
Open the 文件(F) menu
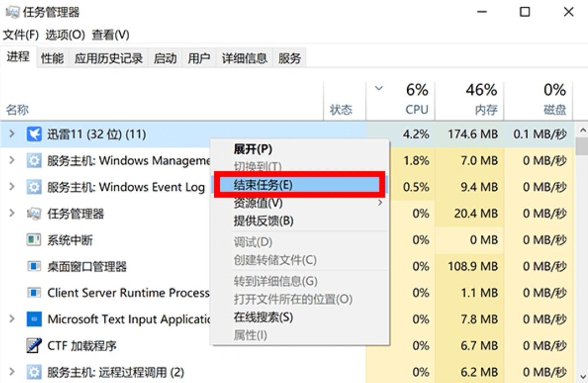coord(21,35)
